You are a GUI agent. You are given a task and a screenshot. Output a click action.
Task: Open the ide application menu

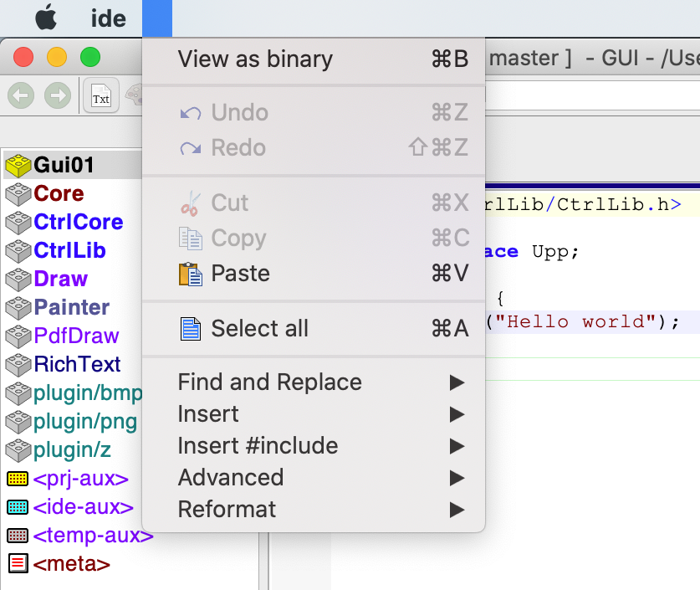[108, 18]
